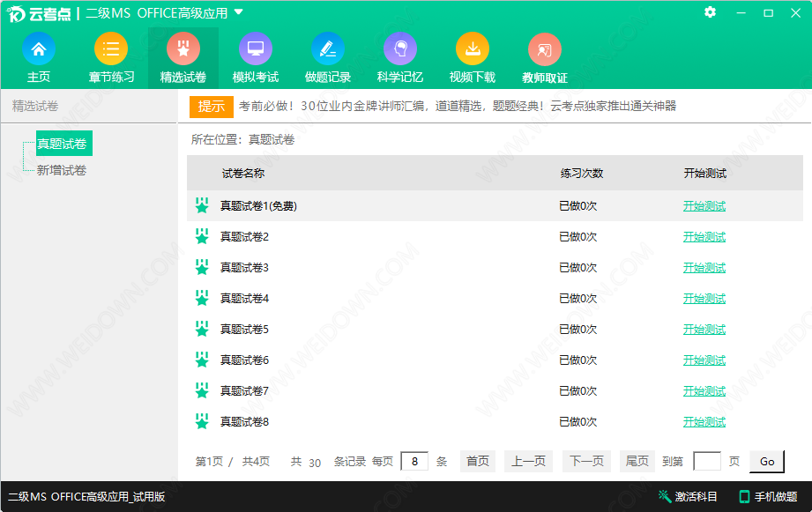
Task: Click 试卷名称 column header
Action: (x=243, y=174)
